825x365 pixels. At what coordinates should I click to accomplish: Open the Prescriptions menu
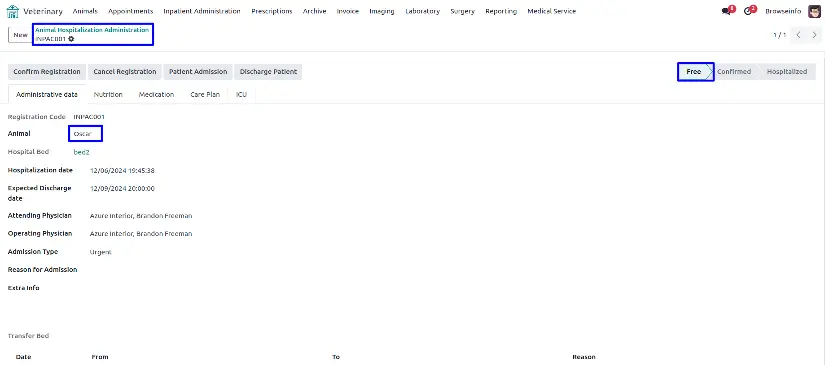click(x=271, y=11)
